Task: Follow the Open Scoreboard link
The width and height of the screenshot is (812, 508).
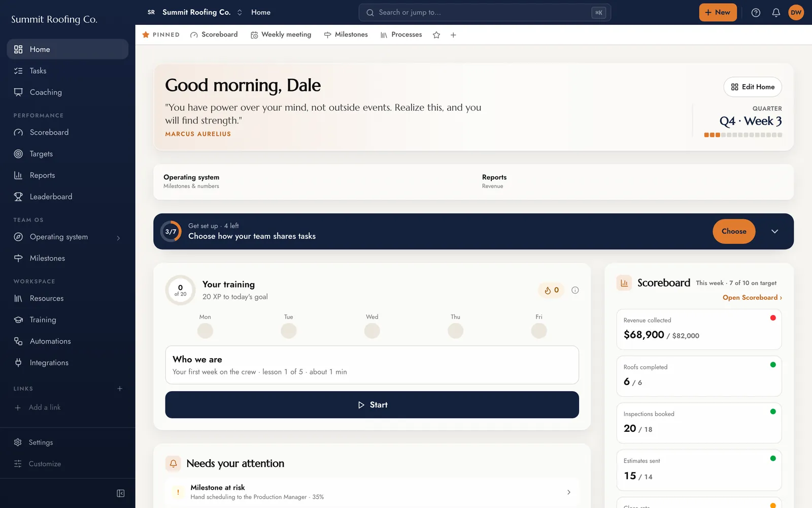Action: [752, 298]
